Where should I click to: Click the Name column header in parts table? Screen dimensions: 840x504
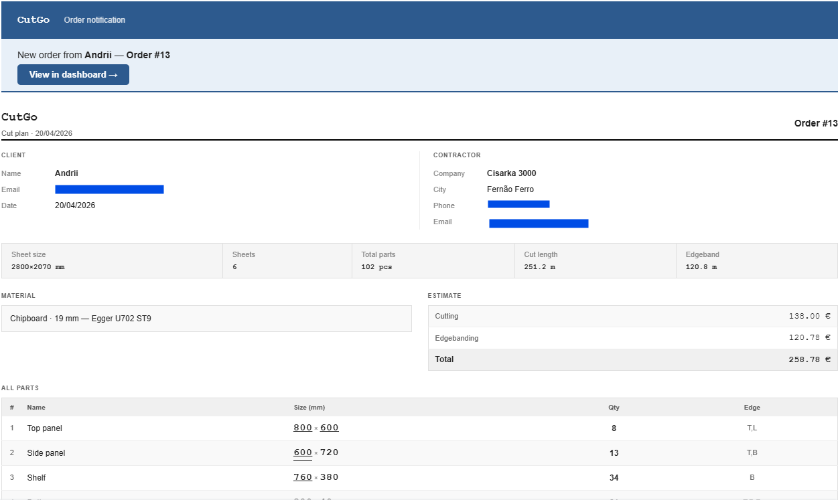pos(36,408)
